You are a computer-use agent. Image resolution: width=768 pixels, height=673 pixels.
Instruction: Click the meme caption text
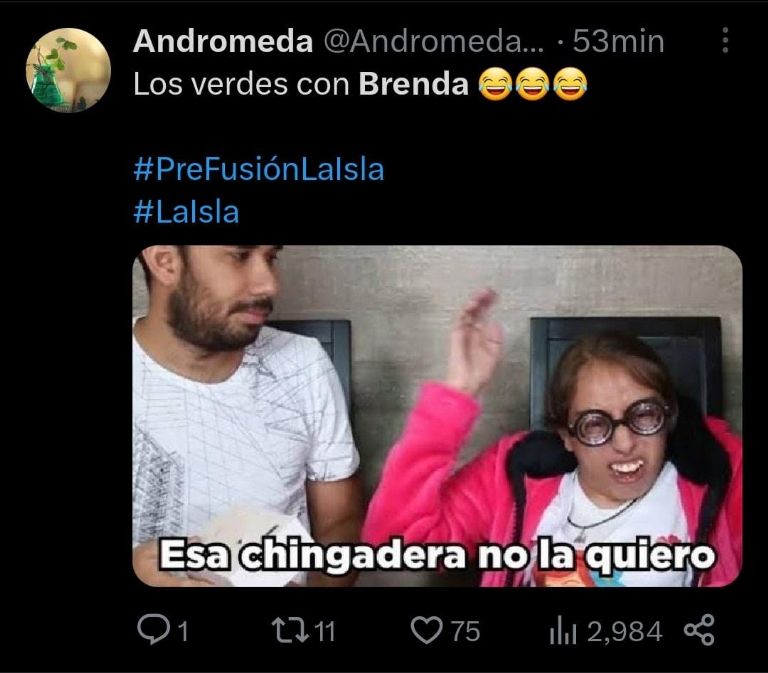click(437, 554)
